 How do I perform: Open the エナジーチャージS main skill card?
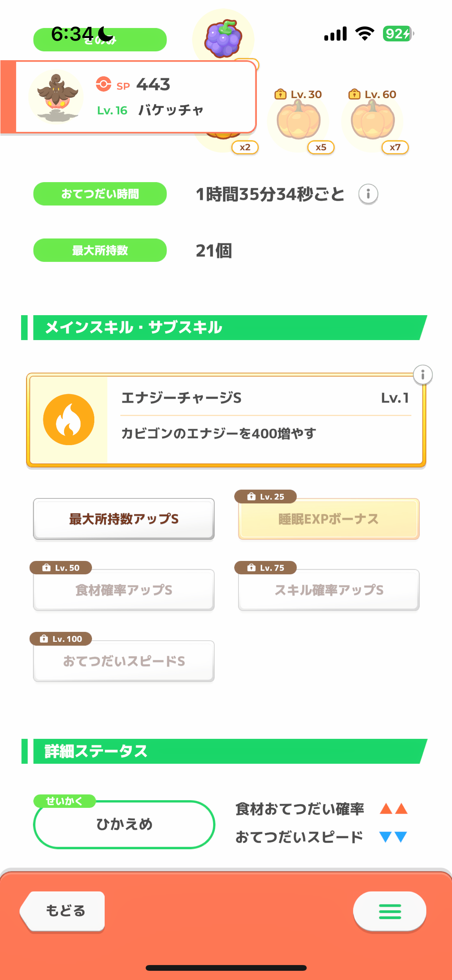pos(265,420)
